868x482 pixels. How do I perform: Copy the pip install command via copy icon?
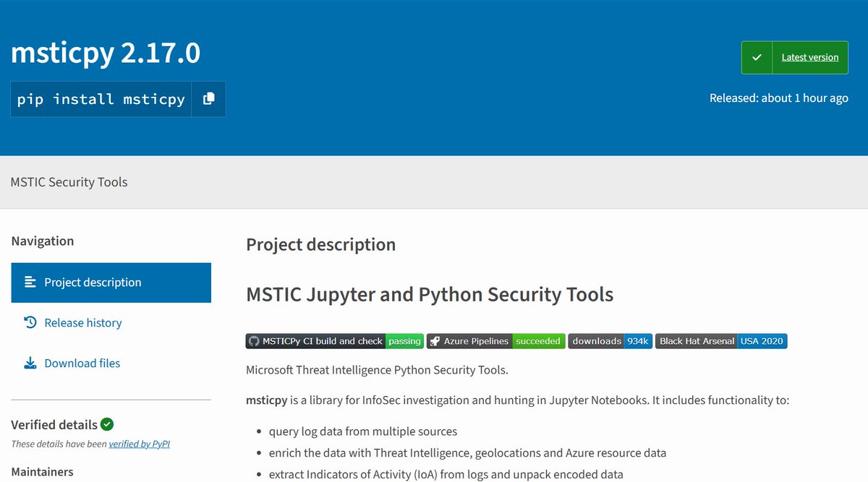[208, 99]
